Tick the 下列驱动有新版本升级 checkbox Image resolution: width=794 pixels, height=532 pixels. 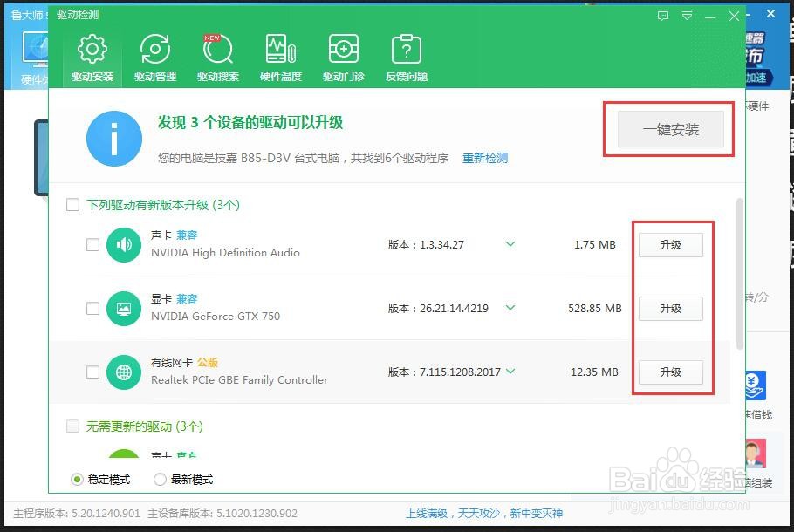[x=73, y=204]
